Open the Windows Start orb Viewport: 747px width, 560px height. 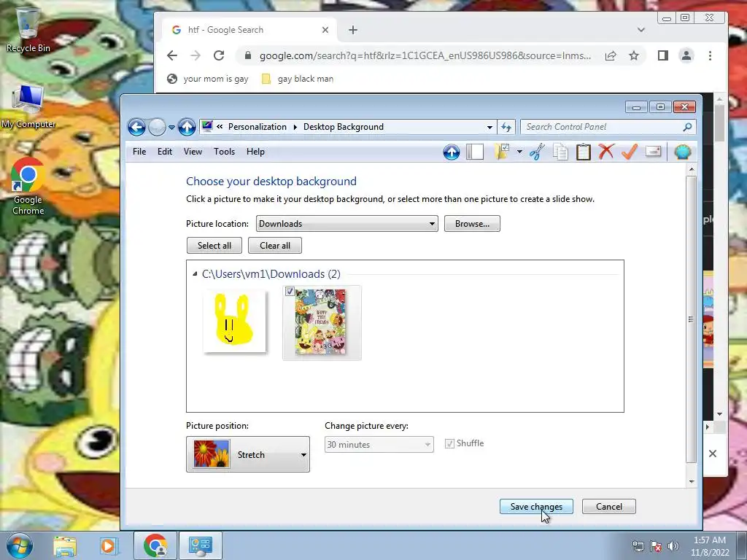pos(20,545)
